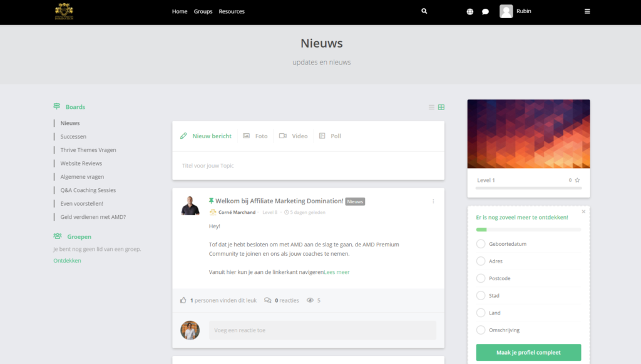Image resolution: width=641 pixels, height=364 pixels.
Task: Open the search magnifier icon
Action: tap(424, 11)
